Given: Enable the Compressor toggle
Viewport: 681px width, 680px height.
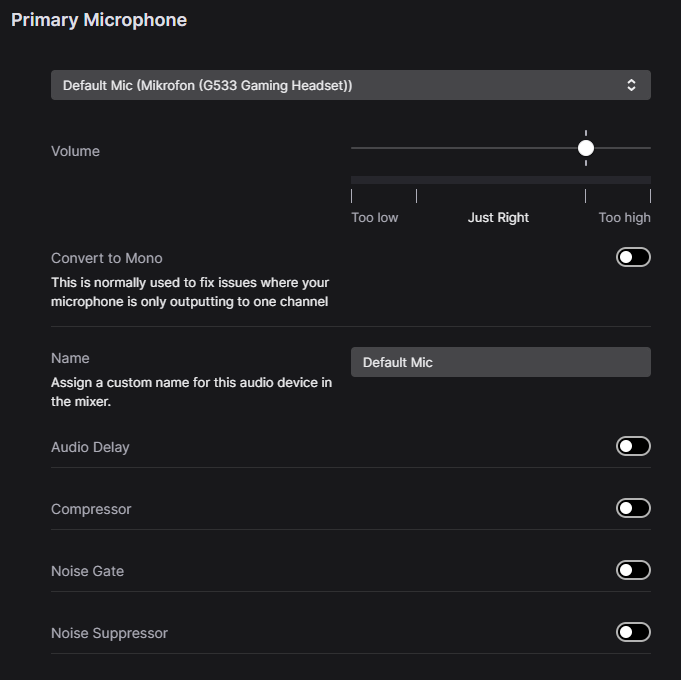Looking at the screenshot, I should (633, 508).
